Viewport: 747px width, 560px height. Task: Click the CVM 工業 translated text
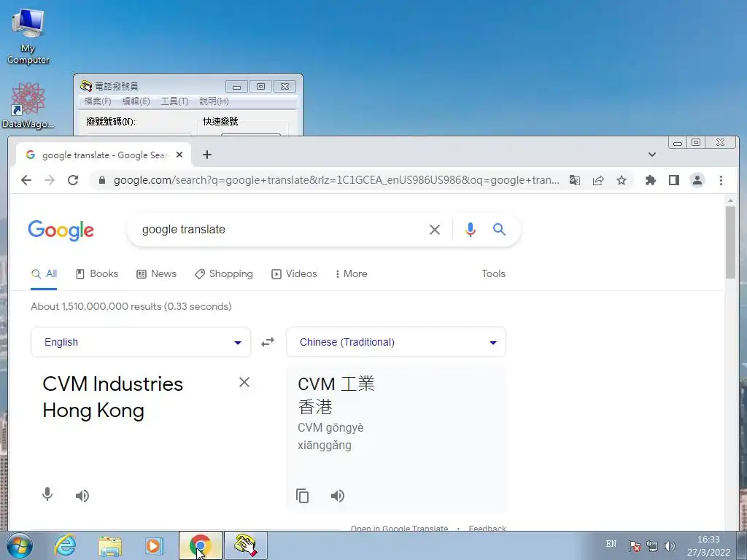[336, 384]
